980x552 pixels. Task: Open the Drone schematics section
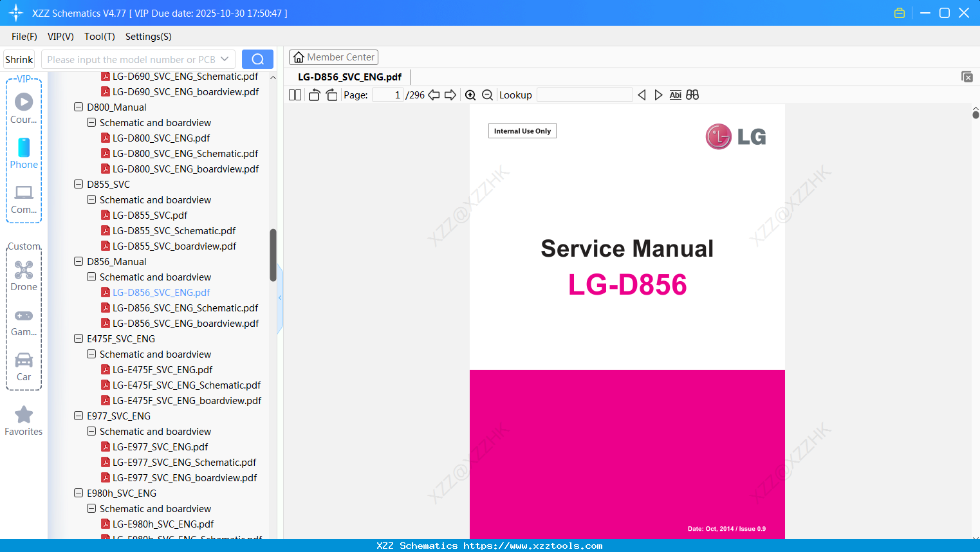(x=24, y=275)
